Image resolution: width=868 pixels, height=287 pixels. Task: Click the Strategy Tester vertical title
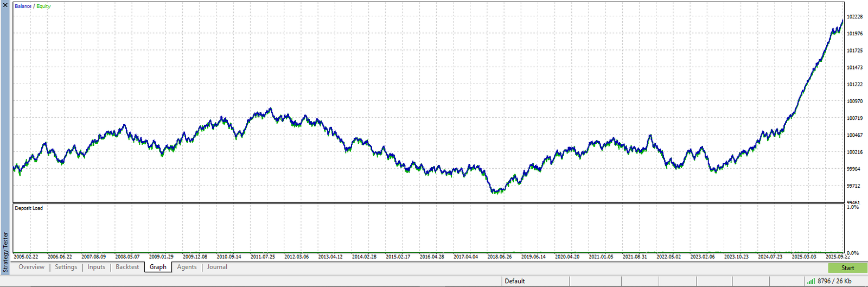5,252
